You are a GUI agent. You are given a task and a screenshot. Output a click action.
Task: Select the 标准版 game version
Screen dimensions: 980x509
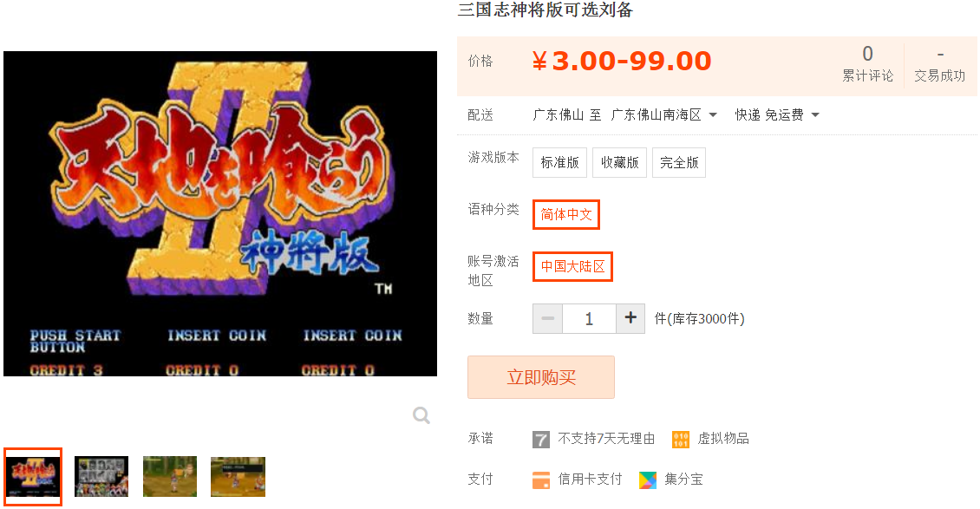tap(559, 162)
